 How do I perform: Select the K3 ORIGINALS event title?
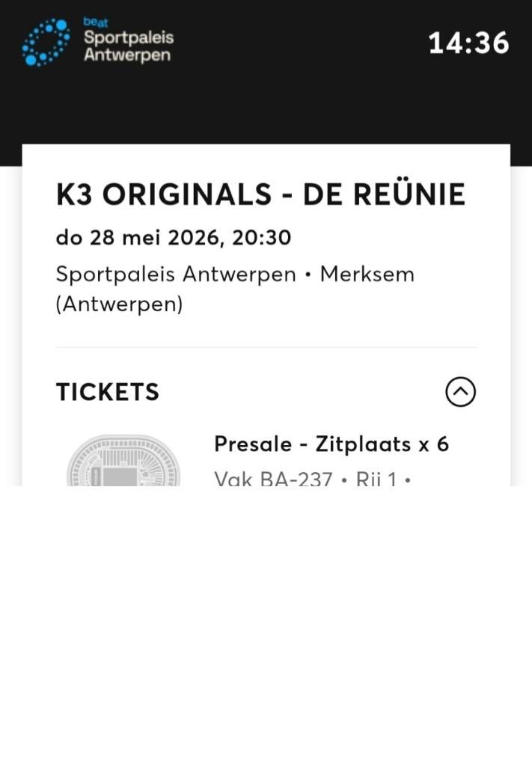[163, 194]
